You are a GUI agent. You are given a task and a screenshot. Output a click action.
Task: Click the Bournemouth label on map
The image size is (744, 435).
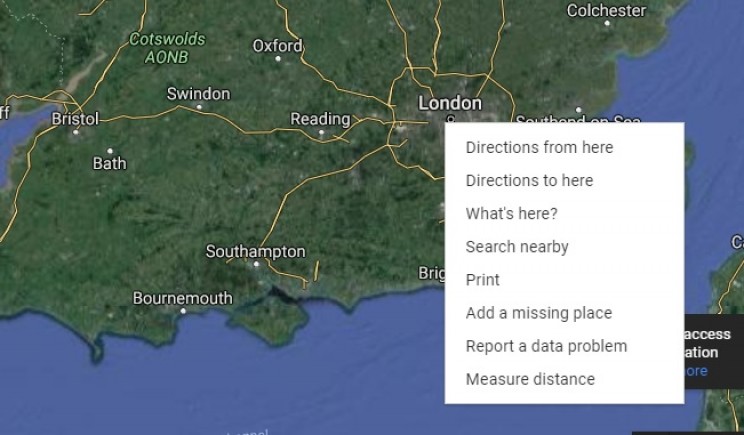[182, 298]
